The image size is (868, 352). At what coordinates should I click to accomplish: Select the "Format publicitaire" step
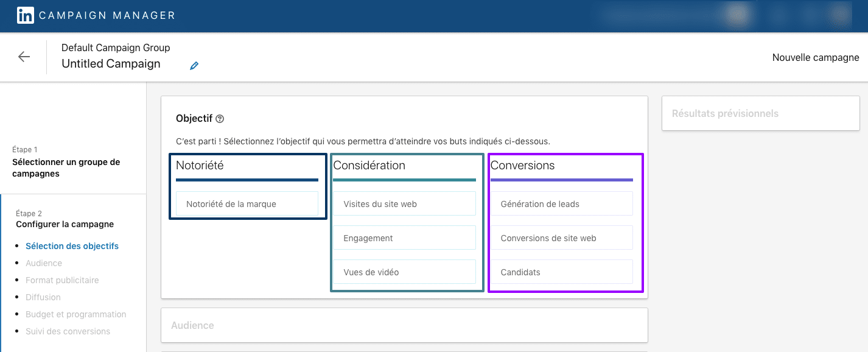coord(63,280)
